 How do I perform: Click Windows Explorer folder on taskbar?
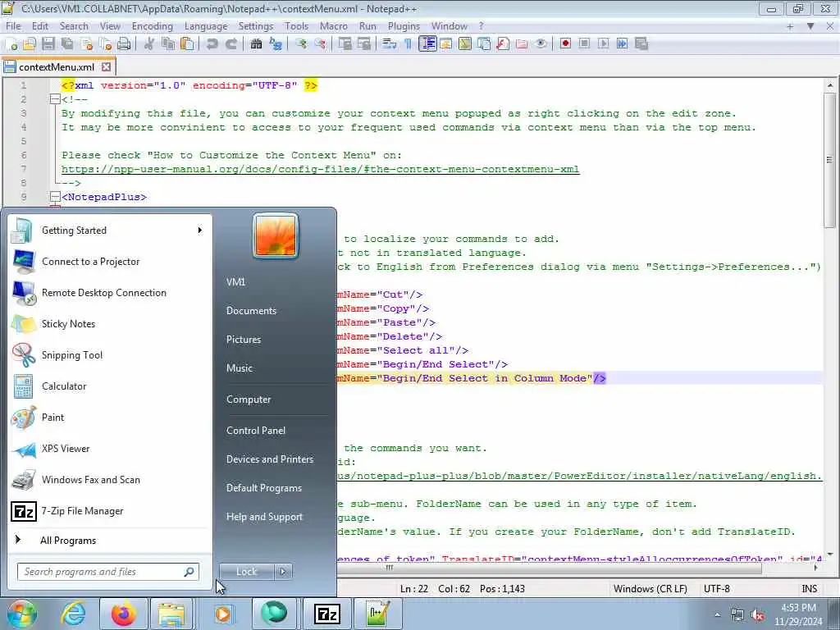[x=171, y=614]
